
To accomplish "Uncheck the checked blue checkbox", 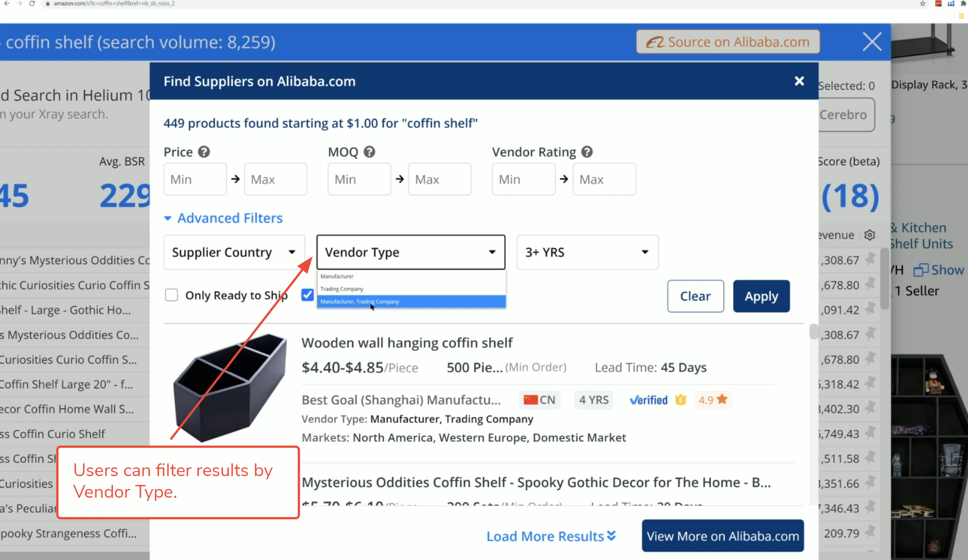I will (307, 295).
